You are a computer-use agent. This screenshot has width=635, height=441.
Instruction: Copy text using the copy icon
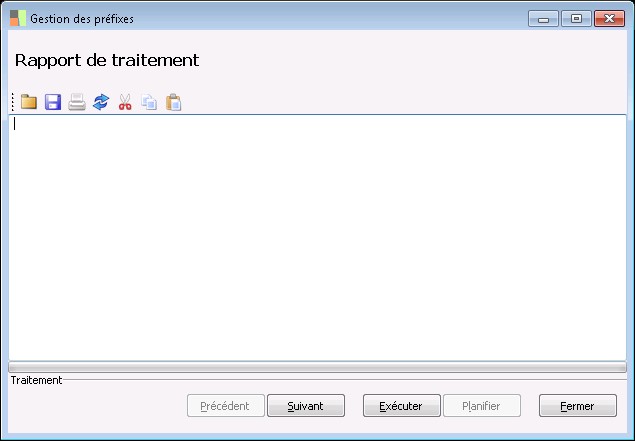(x=149, y=102)
